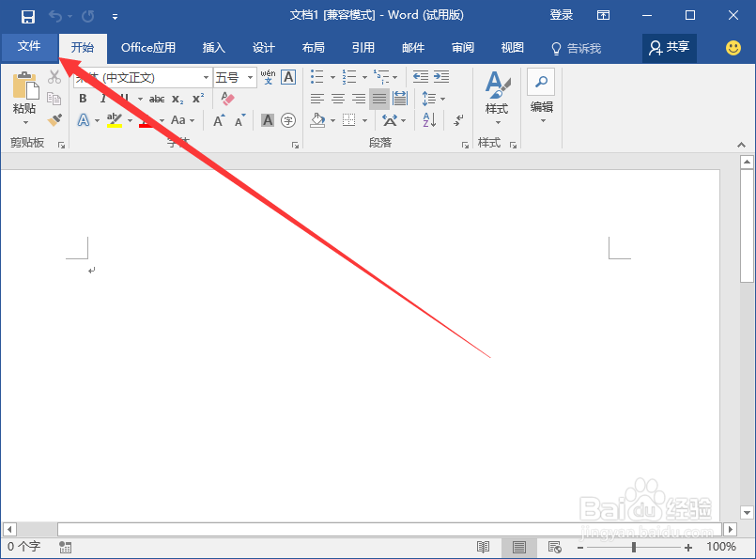Viewport: 756px width, 559px height.
Task: Open the 文件 menu
Action: tap(29, 46)
